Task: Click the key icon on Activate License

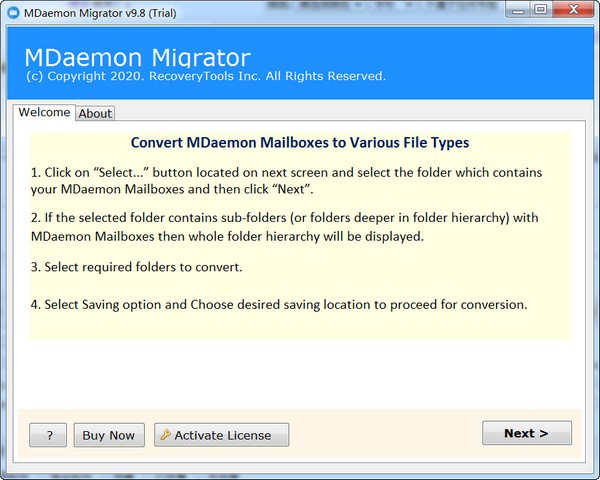Action: [x=165, y=434]
